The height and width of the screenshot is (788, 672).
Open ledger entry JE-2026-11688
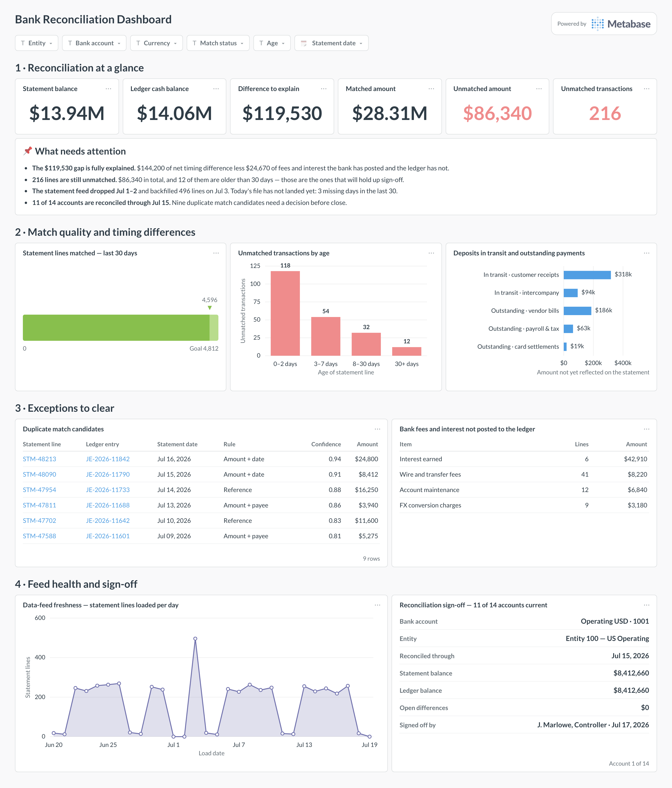coord(108,505)
